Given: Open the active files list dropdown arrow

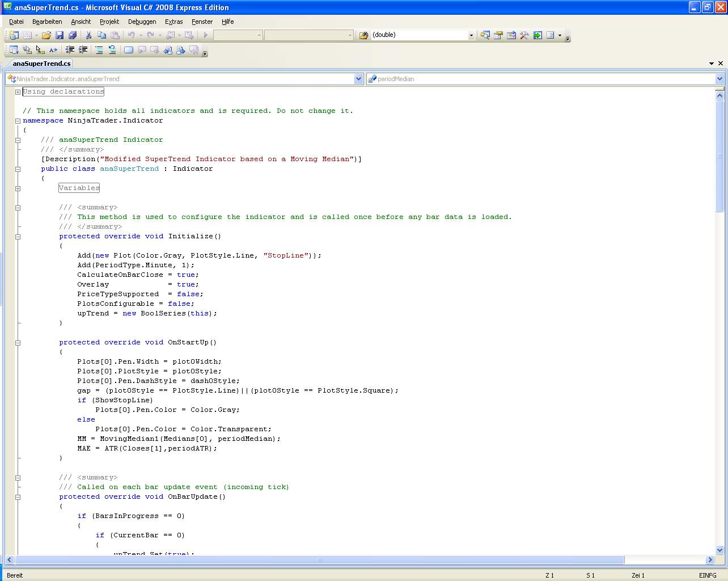Looking at the screenshot, I should [x=712, y=64].
